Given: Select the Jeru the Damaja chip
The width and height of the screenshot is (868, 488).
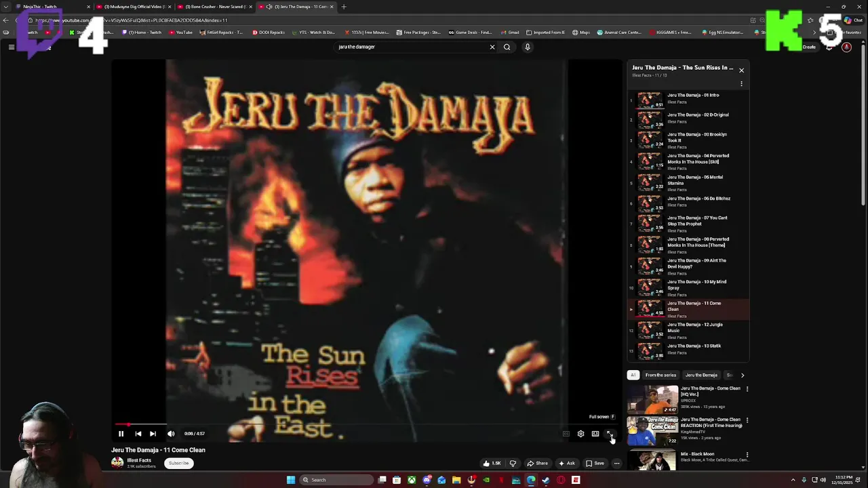Looking at the screenshot, I should [x=701, y=375].
